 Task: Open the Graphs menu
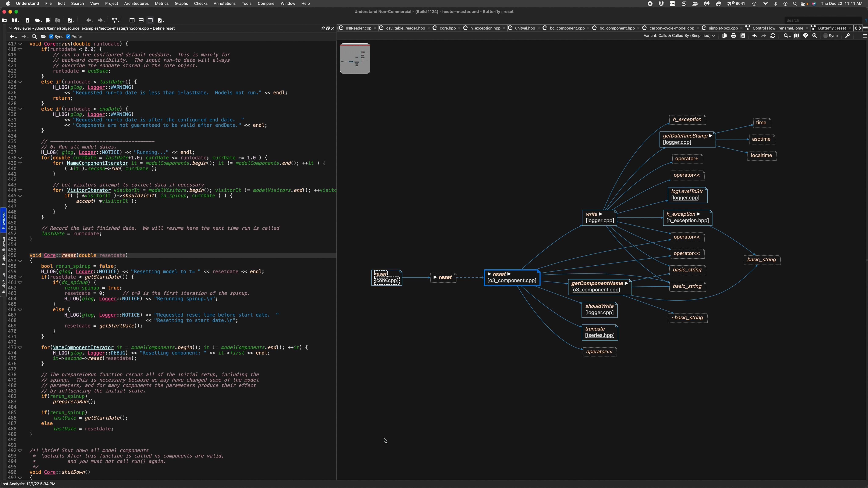click(x=181, y=3)
